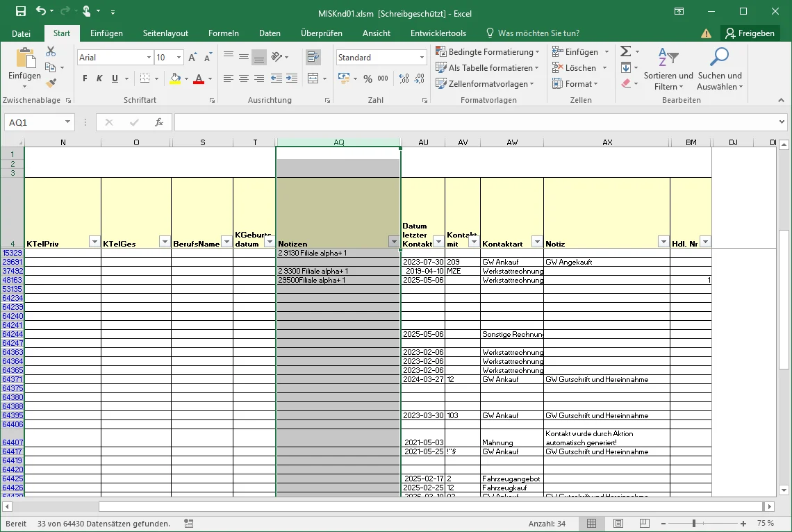Click the Was möchten Sie tun search box
The image size is (792, 532).
click(x=533, y=33)
